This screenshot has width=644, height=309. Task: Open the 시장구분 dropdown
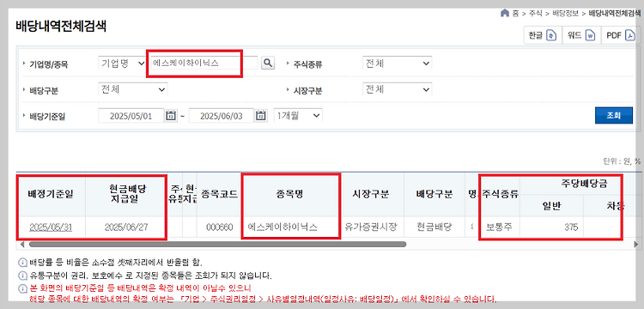pos(398,89)
